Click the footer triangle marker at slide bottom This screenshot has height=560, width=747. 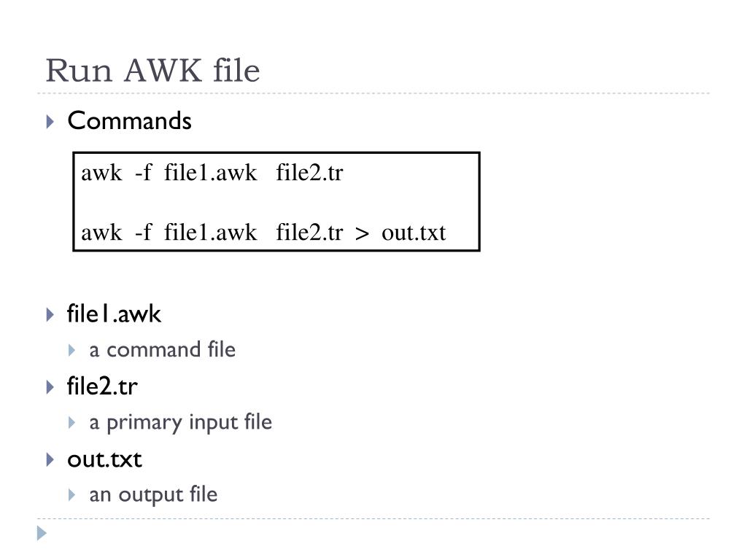click(42, 533)
